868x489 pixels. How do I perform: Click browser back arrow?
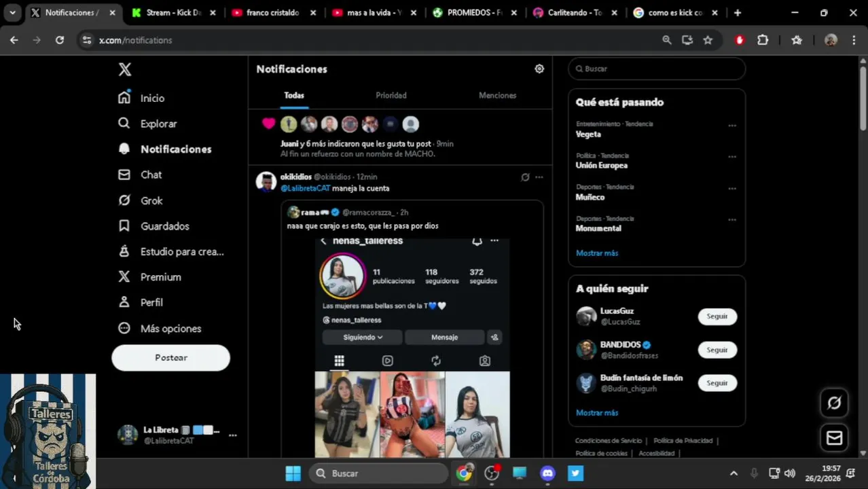tap(14, 40)
